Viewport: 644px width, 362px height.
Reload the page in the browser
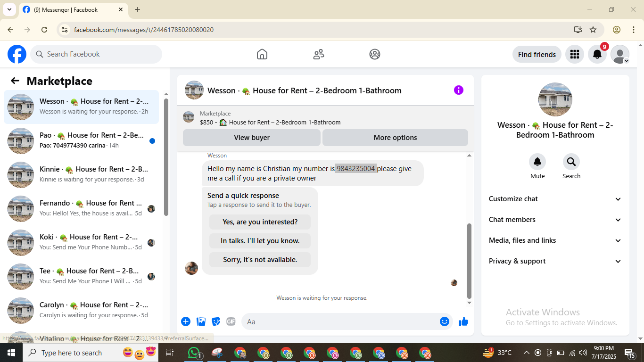click(44, 30)
